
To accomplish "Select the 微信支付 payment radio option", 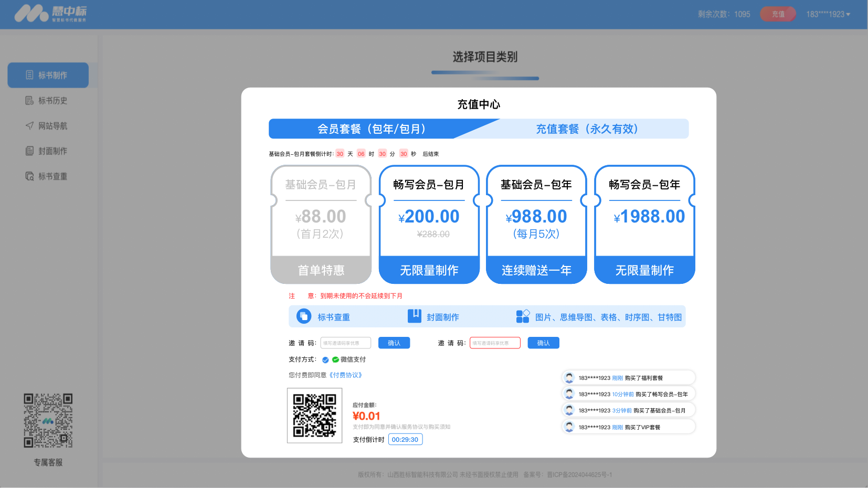I will click(x=325, y=360).
